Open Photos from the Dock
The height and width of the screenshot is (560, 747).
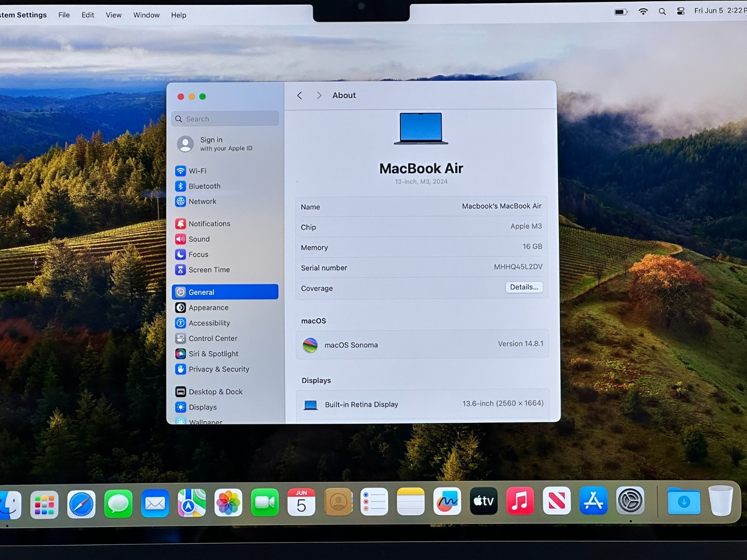tap(228, 503)
